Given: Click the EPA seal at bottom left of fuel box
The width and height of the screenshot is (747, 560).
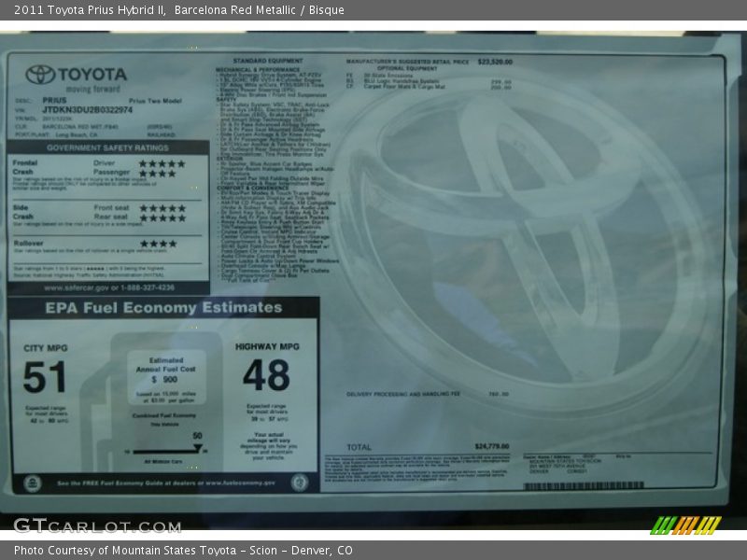Looking at the screenshot, I should (x=33, y=483).
